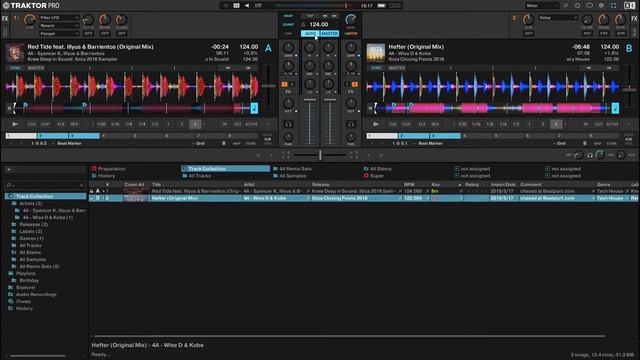This screenshot has height=360, width=640.
Task: Toggle the MASTER button on Deck A
Action: point(36,68)
